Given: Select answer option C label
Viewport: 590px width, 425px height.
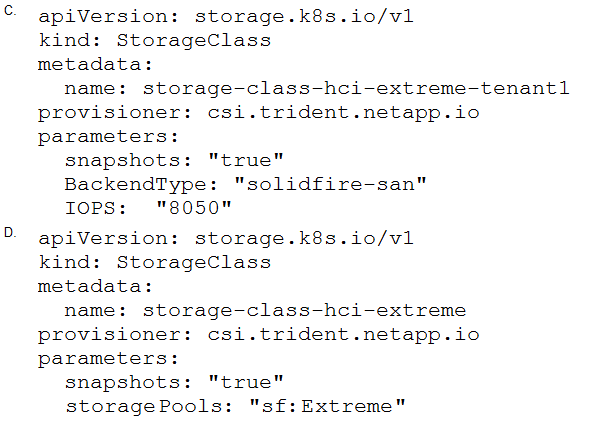Looking at the screenshot, I should point(10,11).
